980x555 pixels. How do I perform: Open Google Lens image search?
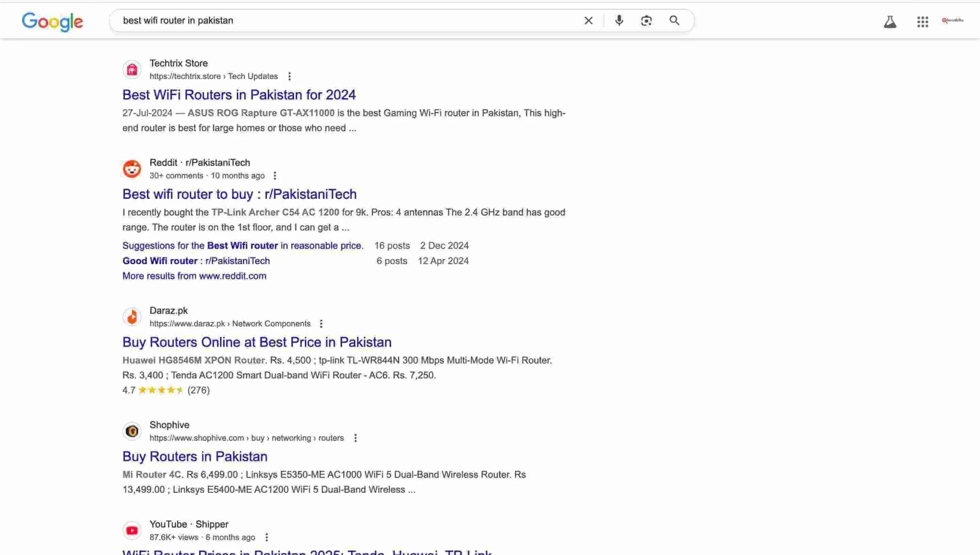click(647, 20)
